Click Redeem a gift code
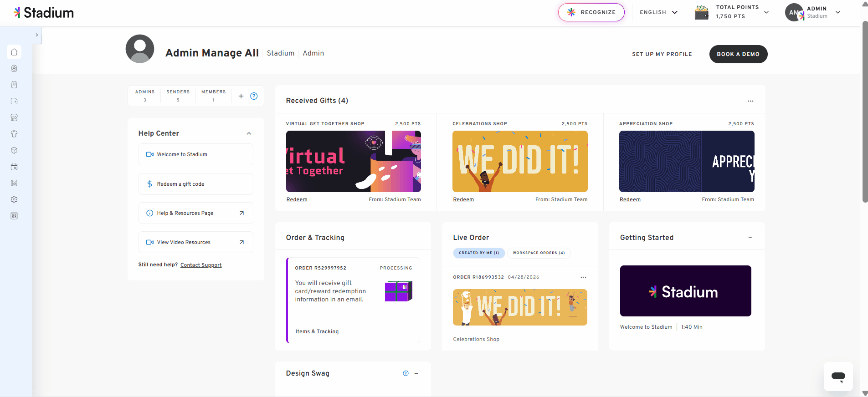 (x=196, y=184)
